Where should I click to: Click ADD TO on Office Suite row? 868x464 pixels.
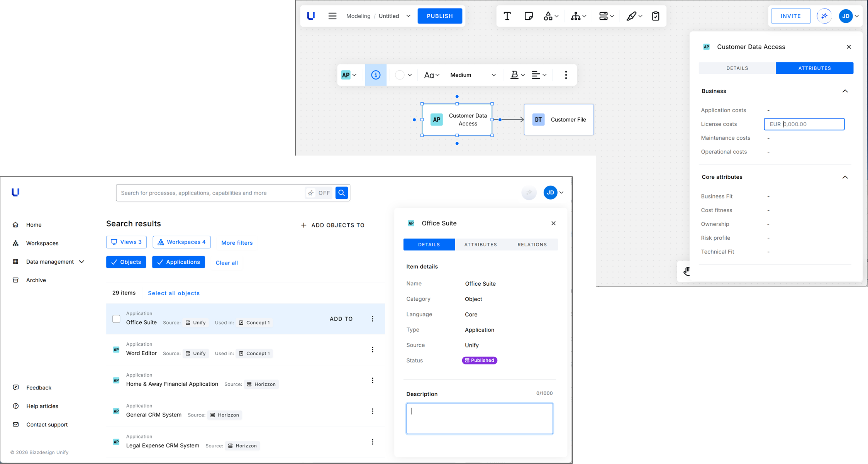point(341,319)
